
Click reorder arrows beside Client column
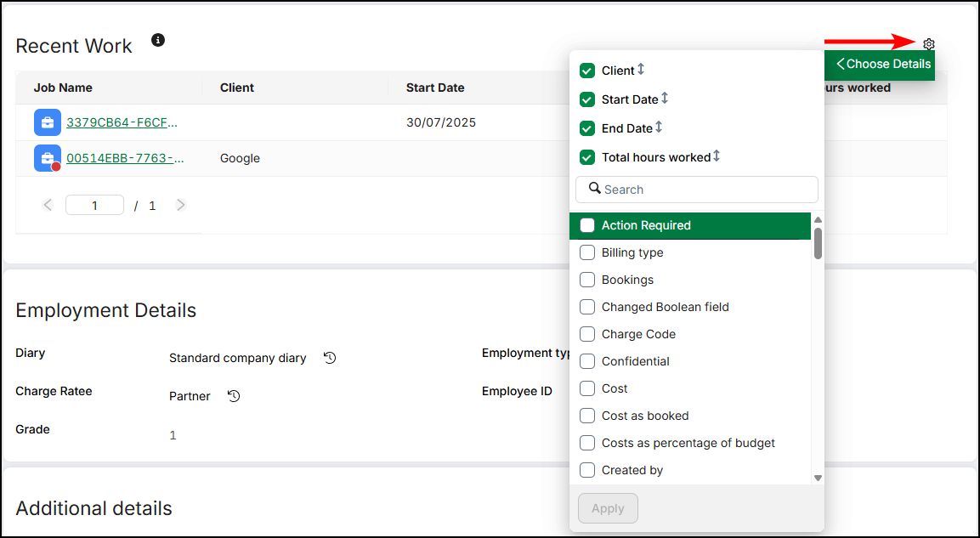click(641, 70)
